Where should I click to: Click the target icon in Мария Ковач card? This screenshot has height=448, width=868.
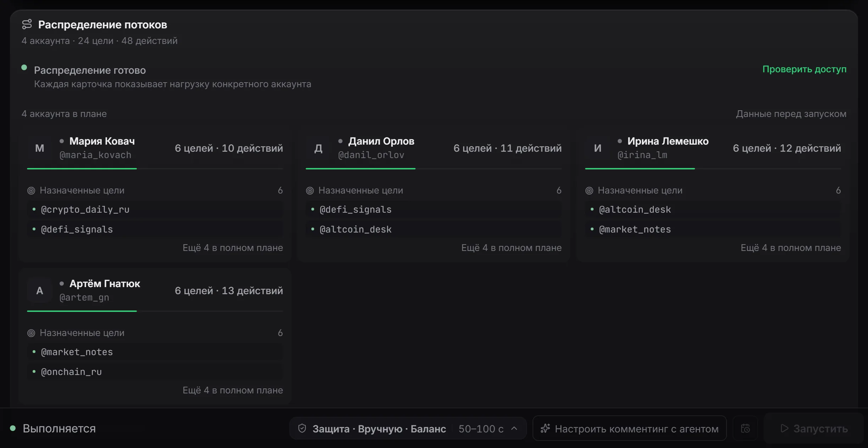point(31,191)
